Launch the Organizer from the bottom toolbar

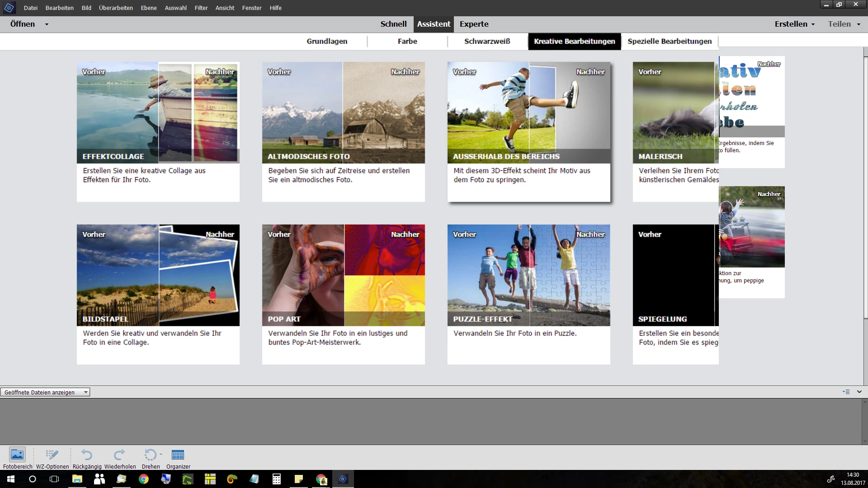tap(178, 455)
